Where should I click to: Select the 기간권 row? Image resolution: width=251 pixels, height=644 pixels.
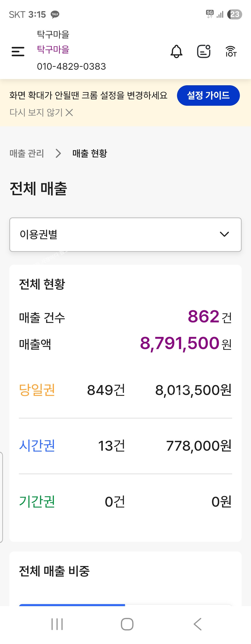126,501
